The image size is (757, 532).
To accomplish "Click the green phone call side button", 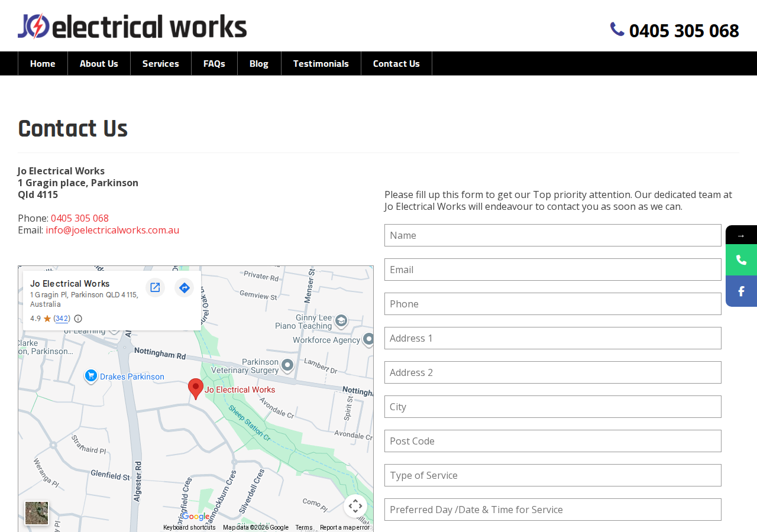I will (x=741, y=260).
